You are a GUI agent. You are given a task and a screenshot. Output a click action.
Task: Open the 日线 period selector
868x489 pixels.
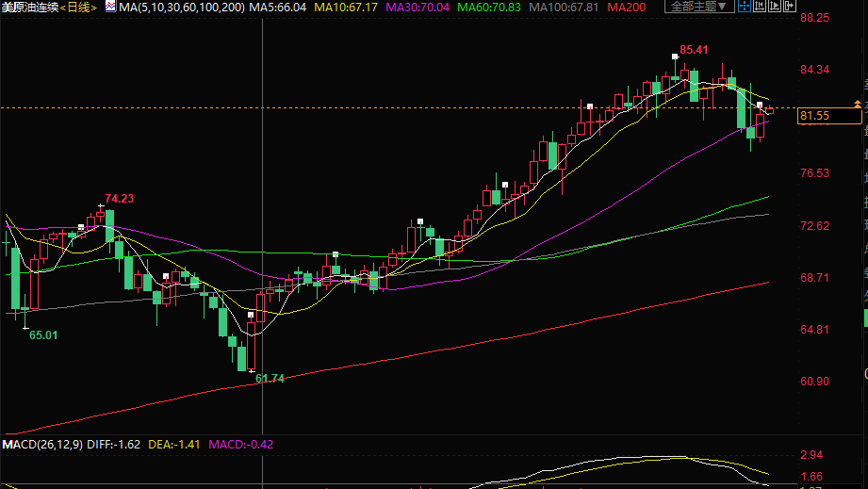point(79,8)
